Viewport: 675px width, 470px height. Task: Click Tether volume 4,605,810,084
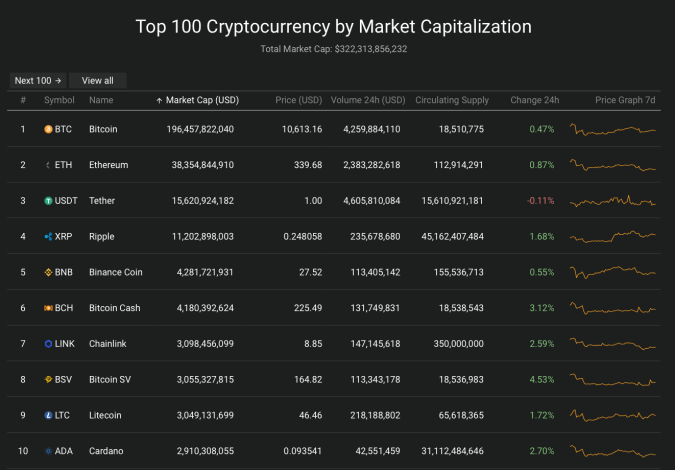pyautogui.click(x=372, y=201)
